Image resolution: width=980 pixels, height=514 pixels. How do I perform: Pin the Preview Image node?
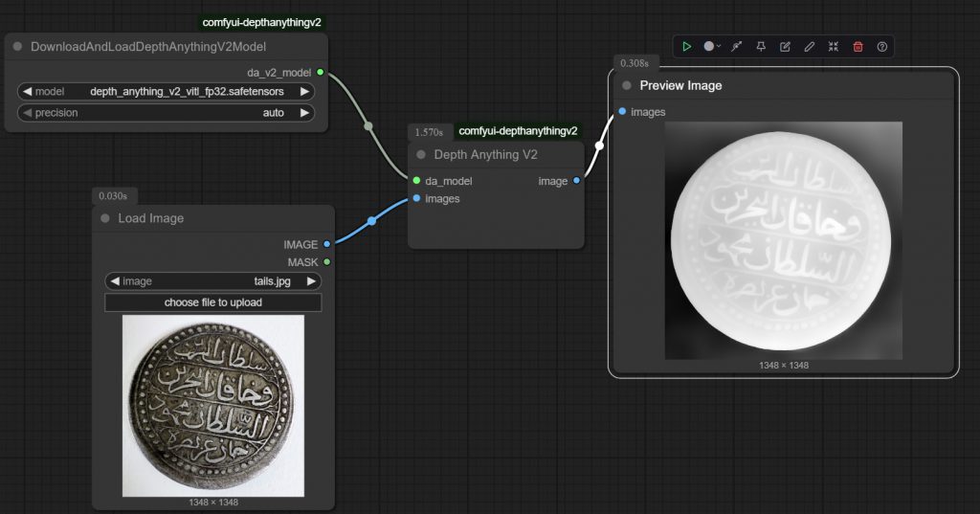coord(761,46)
